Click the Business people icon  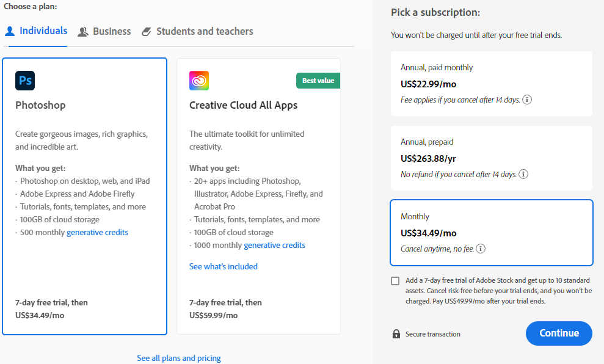point(83,32)
